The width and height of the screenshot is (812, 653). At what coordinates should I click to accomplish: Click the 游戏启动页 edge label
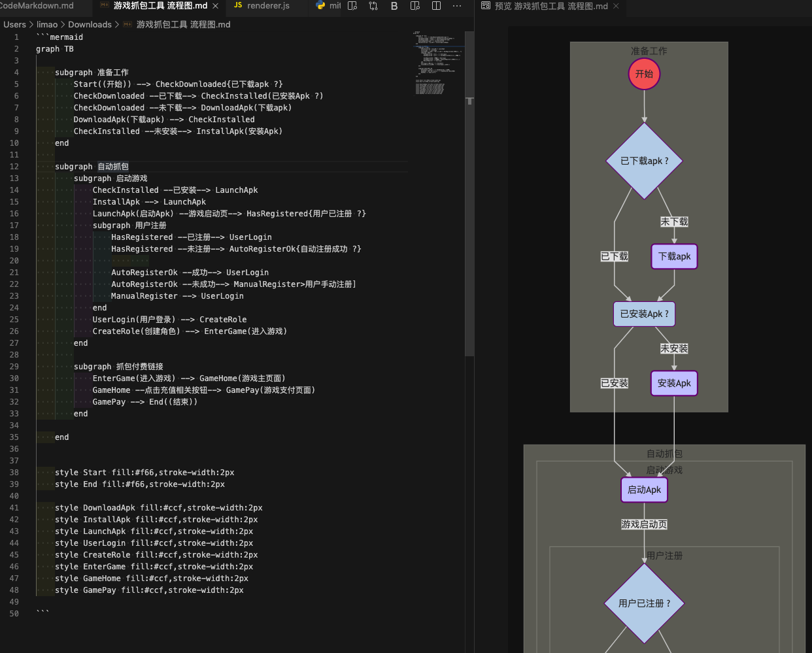(x=644, y=524)
